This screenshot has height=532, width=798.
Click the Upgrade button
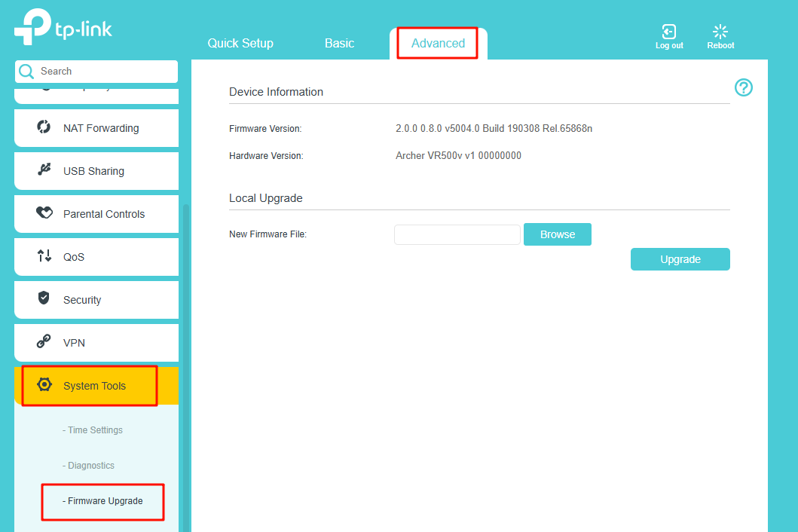pyautogui.click(x=680, y=259)
